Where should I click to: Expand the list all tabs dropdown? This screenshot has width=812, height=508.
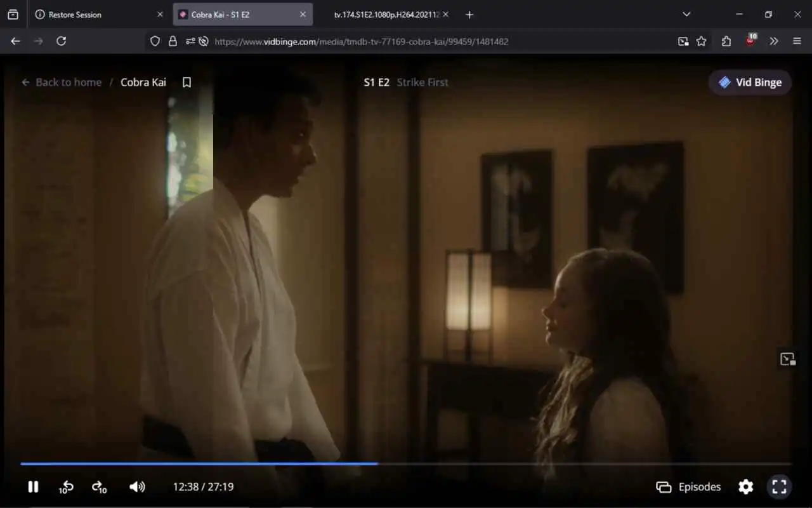[x=686, y=15]
